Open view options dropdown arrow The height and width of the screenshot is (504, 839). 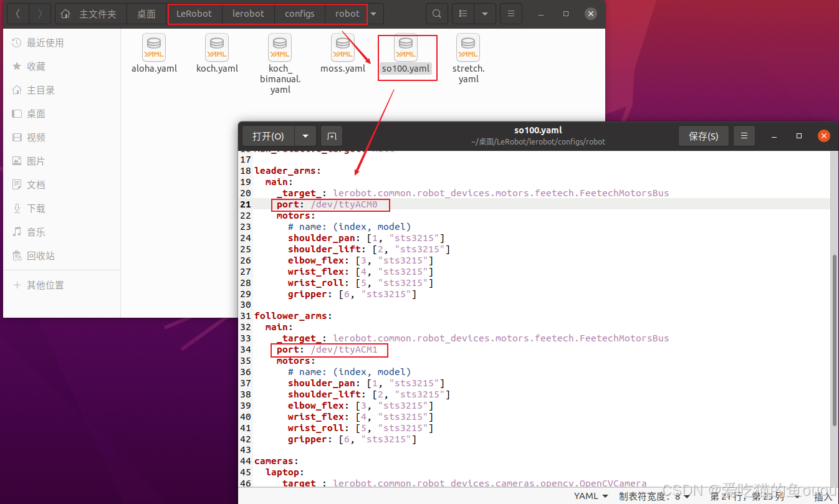[485, 14]
